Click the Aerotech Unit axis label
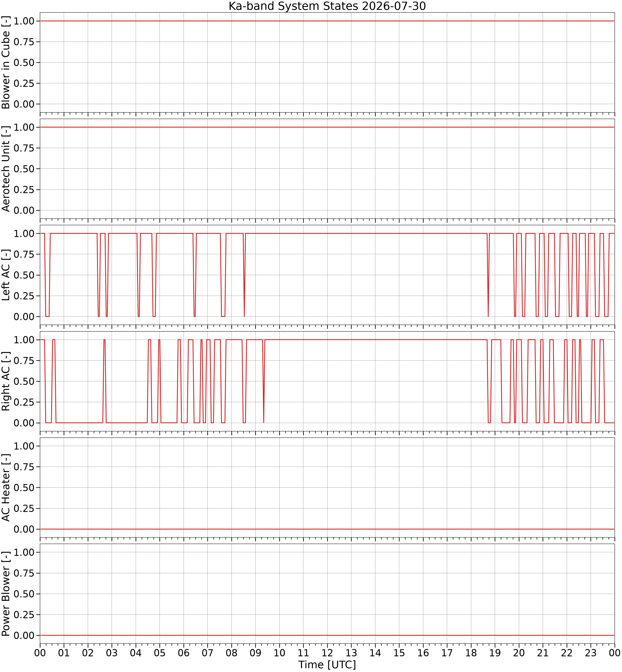Image resolution: width=622 pixels, height=672 pixels. point(6,169)
